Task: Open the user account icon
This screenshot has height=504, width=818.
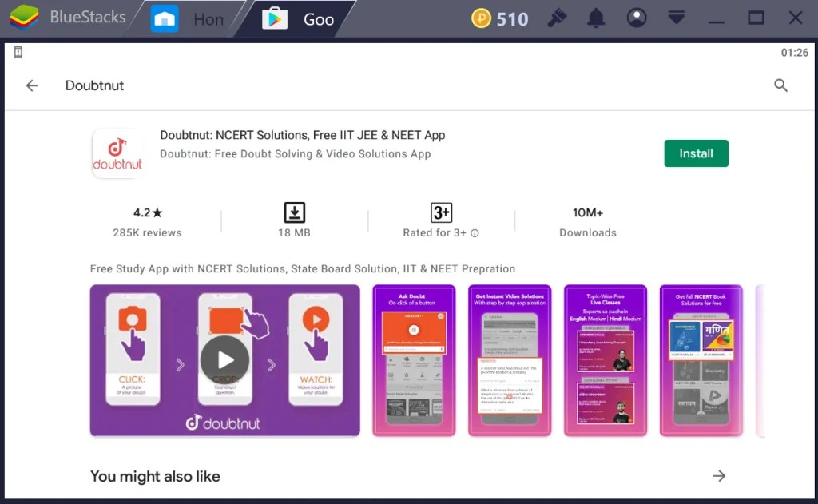Action: 637,18
